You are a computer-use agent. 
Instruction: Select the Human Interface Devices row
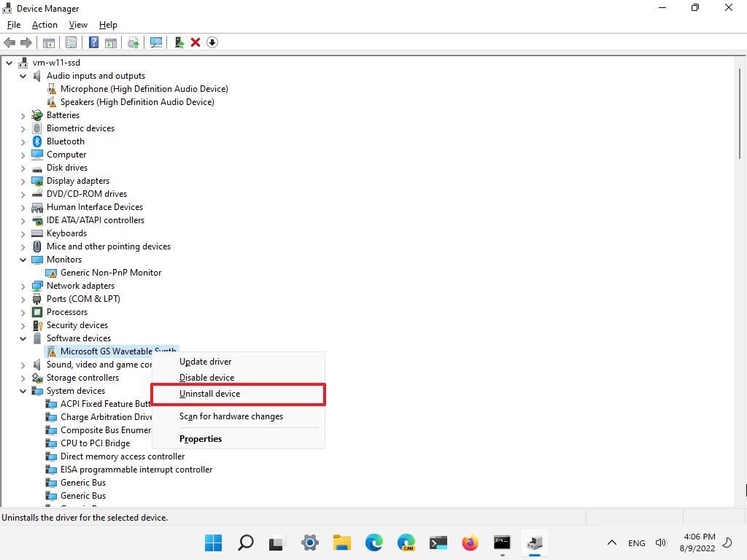tap(95, 207)
